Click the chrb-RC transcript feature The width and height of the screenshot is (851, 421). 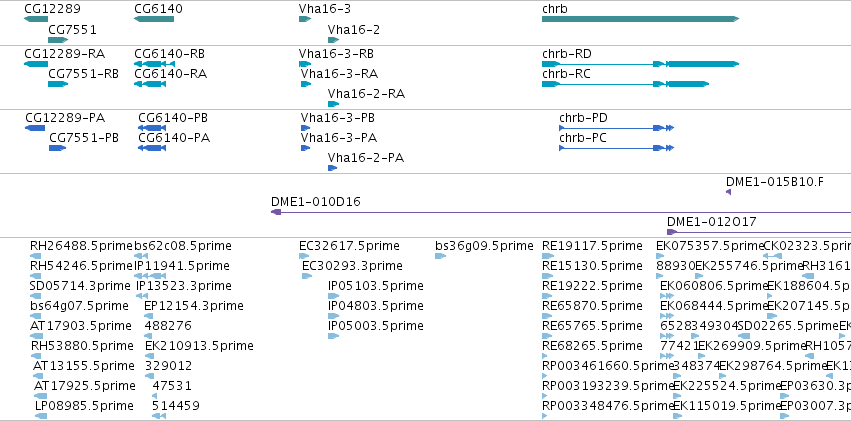point(626,84)
